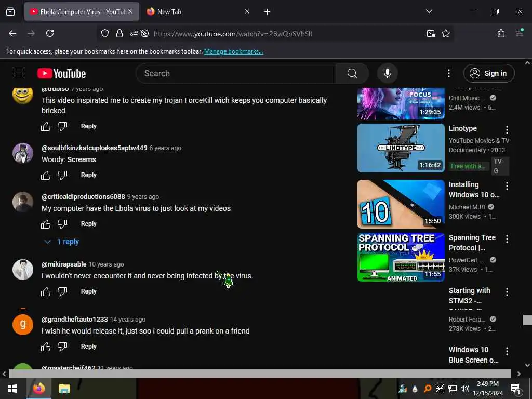This screenshot has width=532, height=399.
Task: Bookmark this page with star icon
Action: [x=445, y=33]
